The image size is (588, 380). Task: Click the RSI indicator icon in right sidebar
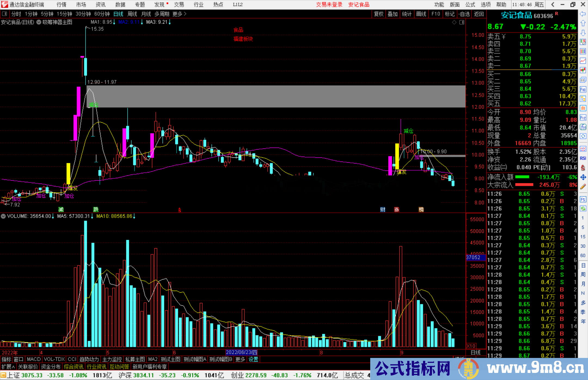point(583,158)
